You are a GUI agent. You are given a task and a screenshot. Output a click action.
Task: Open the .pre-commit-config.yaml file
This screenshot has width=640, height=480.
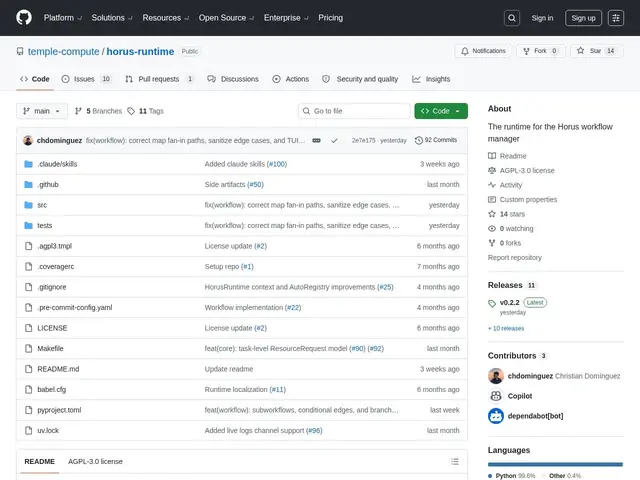(75, 307)
